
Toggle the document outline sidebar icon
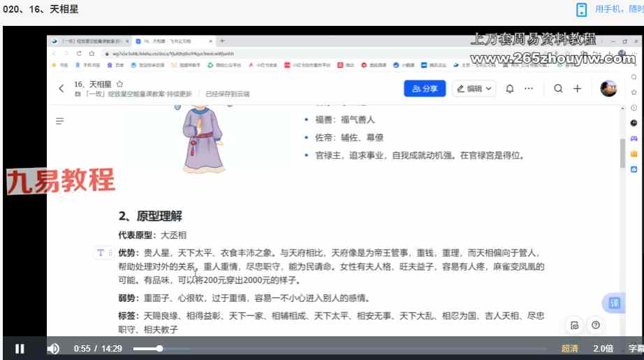60,121
